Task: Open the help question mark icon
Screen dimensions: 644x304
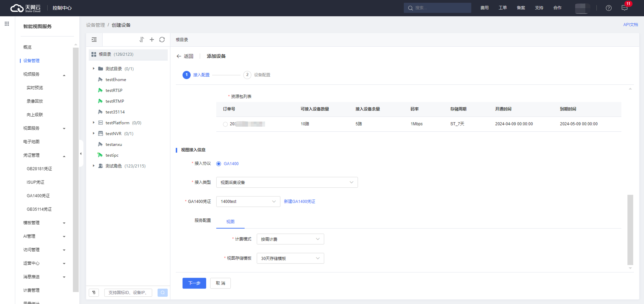Action: [x=609, y=8]
